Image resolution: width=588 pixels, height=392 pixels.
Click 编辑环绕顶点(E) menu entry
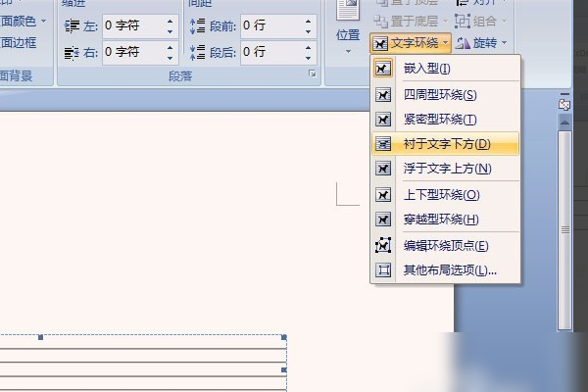(x=446, y=246)
